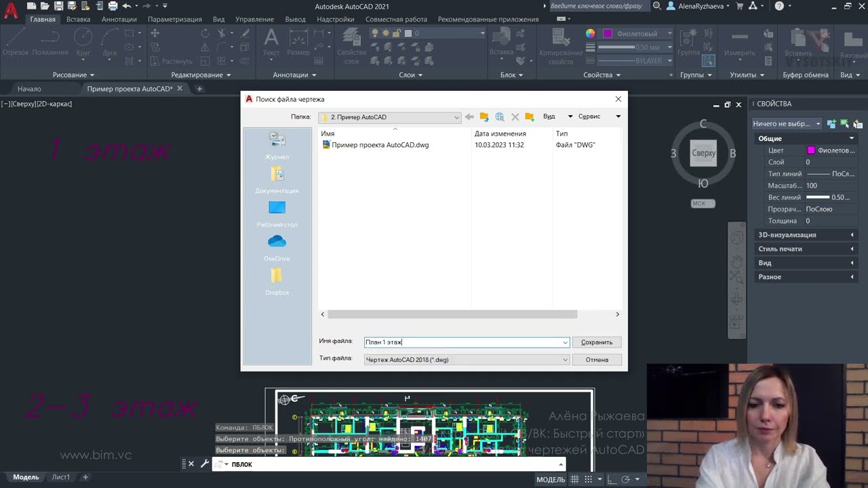Click the Plot printer quick access icon
The image size is (868, 488).
(x=113, y=6)
